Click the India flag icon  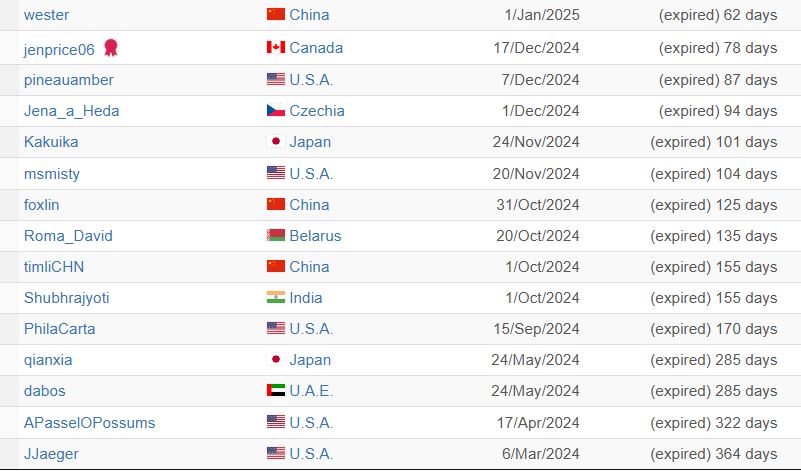coord(276,297)
